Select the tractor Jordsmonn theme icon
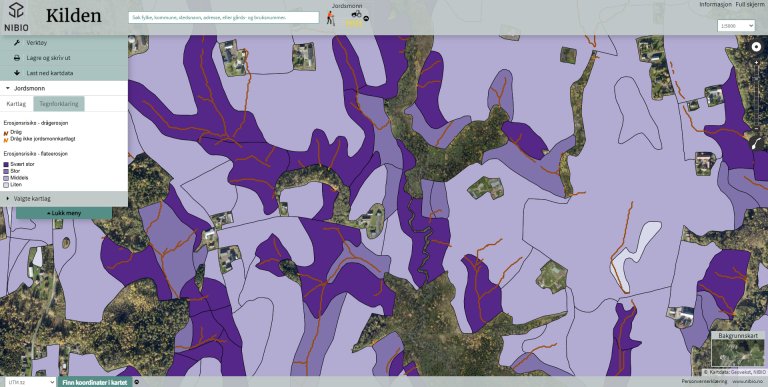The height and width of the screenshot is (387, 768). point(357,14)
